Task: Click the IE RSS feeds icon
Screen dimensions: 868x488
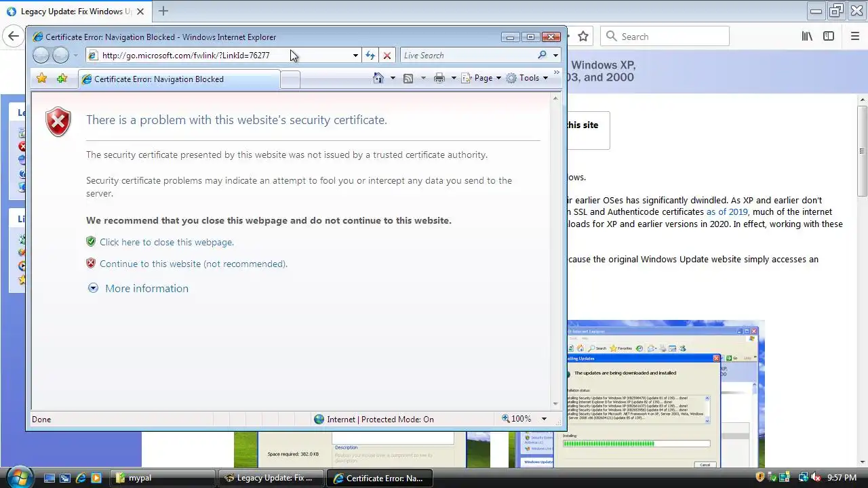Action: click(x=408, y=79)
